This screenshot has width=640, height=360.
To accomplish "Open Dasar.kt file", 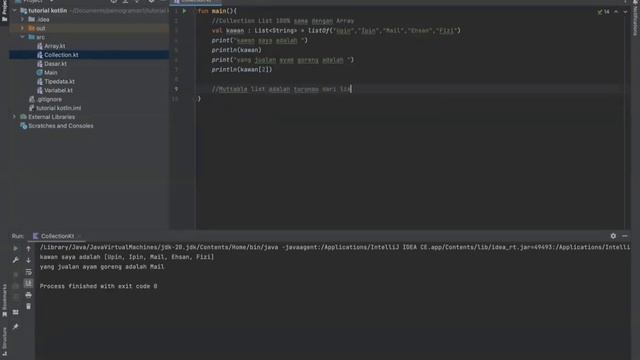I will tap(56, 64).
